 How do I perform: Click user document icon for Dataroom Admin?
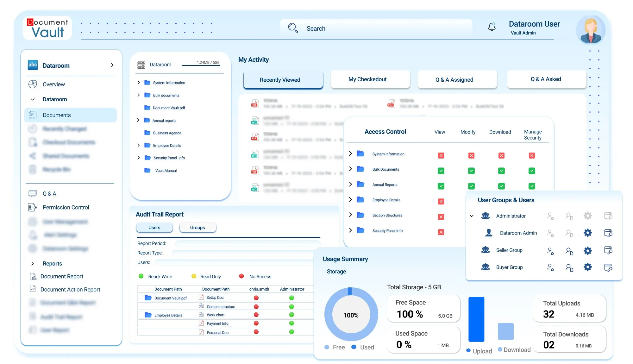pos(569,233)
